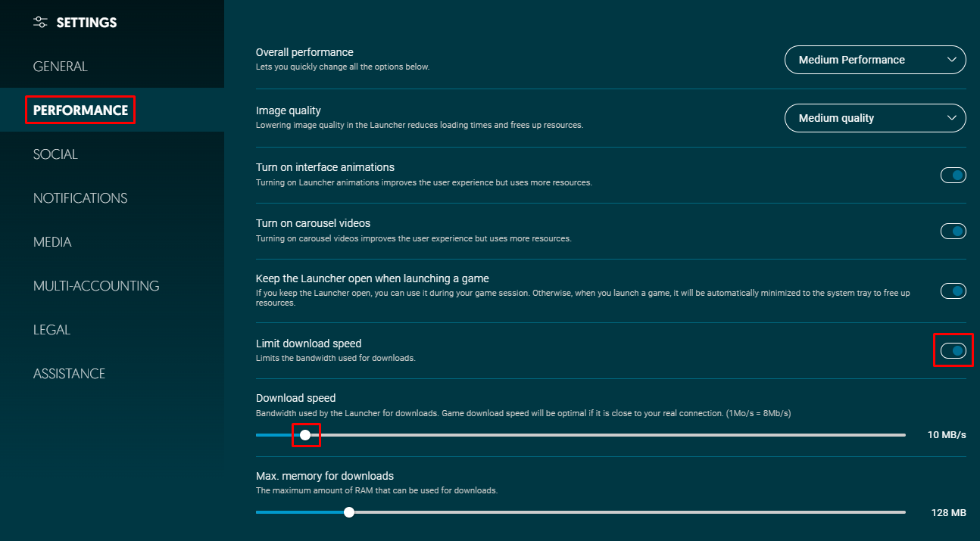Select the GENERAL settings section
The image size is (980, 541).
pyautogui.click(x=59, y=66)
